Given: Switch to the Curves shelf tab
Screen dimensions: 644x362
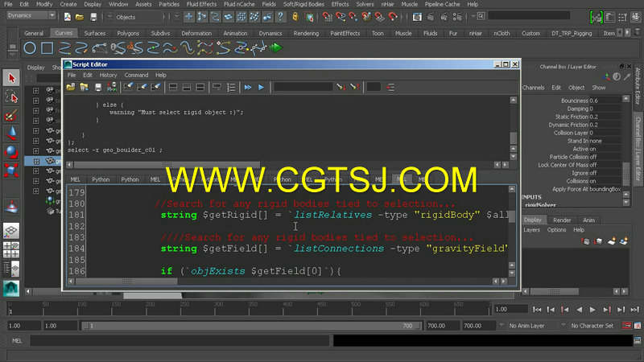Looking at the screenshot, I should (64, 33).
